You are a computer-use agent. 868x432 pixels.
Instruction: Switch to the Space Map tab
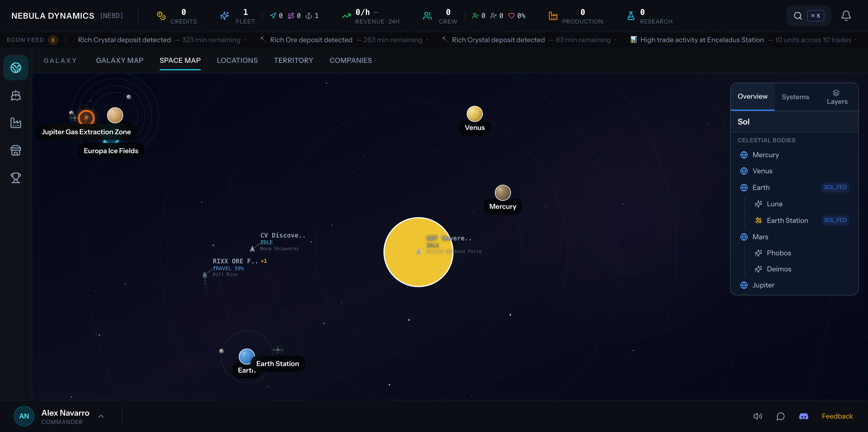(x=180, y=60)
